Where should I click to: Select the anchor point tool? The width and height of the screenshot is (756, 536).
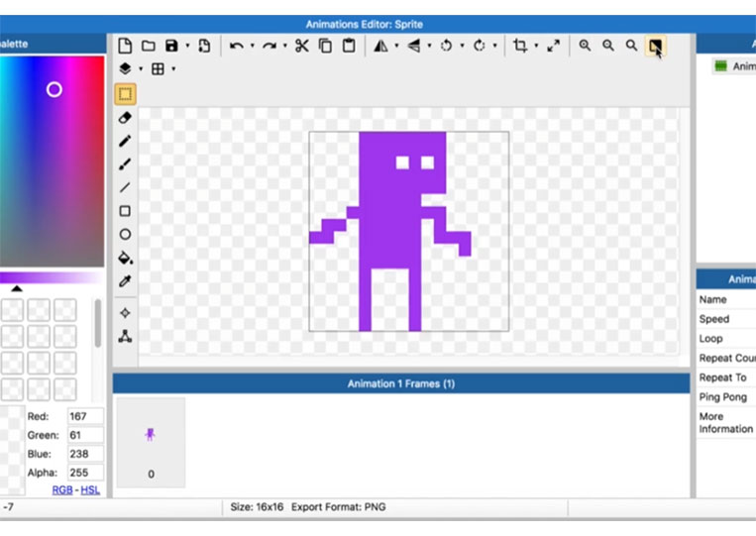pyautogui.click(x=125, y=313)
